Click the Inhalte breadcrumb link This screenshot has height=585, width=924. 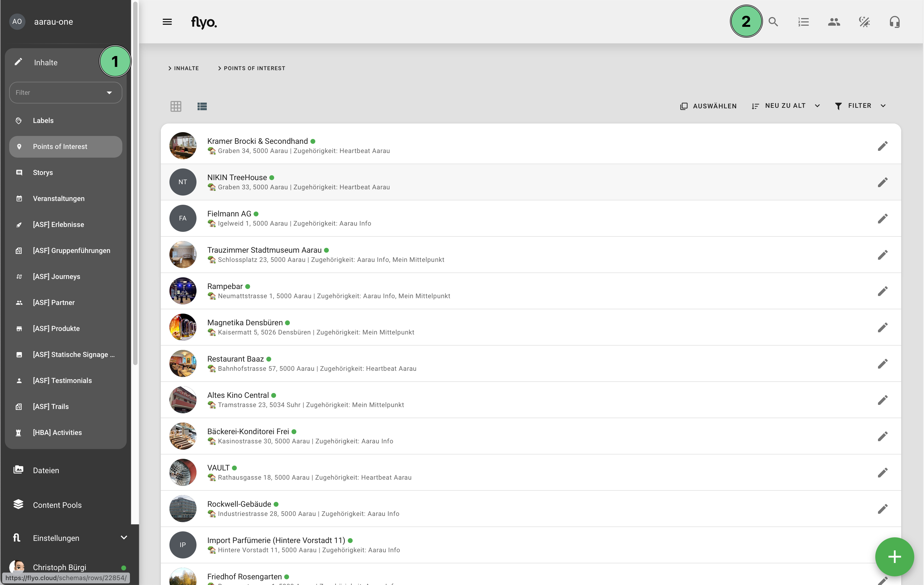[186, 68]
